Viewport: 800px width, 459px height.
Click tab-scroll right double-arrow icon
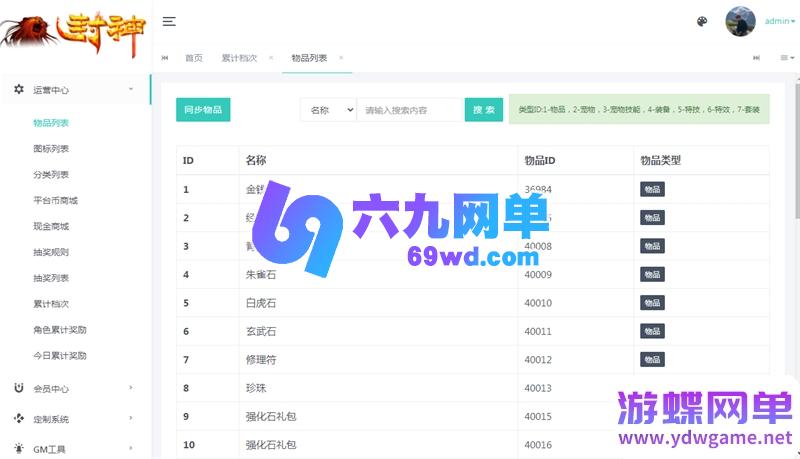(x=756, y=58)
